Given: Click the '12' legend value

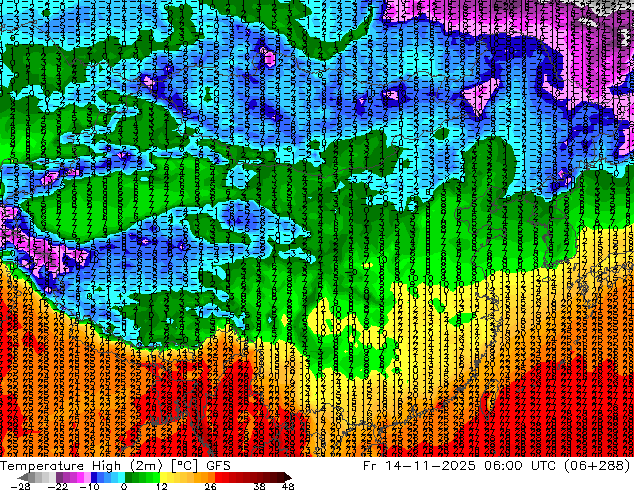Looking at the screenshot, I should tap(162, 486).
